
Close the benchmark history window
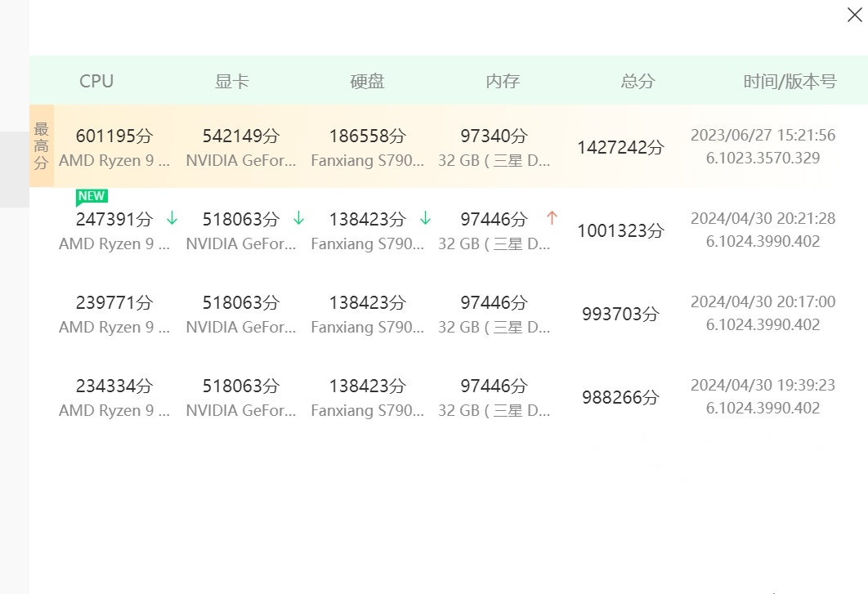coord(853,15)
